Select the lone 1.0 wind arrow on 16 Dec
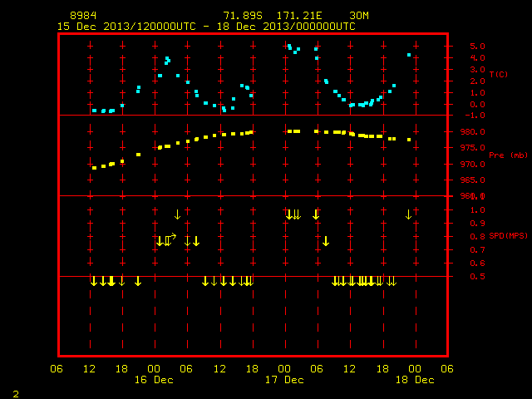 tap(177, 214)
